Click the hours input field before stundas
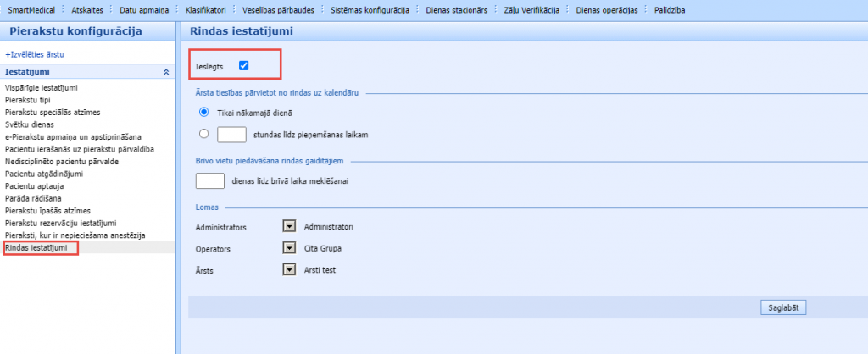 231,134
